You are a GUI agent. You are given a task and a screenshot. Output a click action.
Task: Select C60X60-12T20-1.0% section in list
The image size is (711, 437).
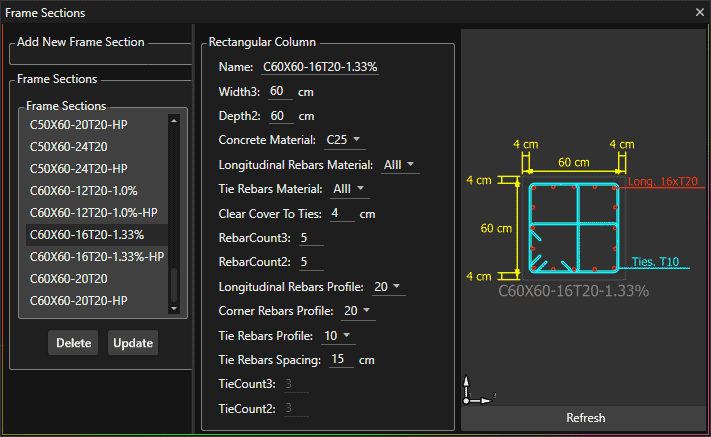(84, 190)
